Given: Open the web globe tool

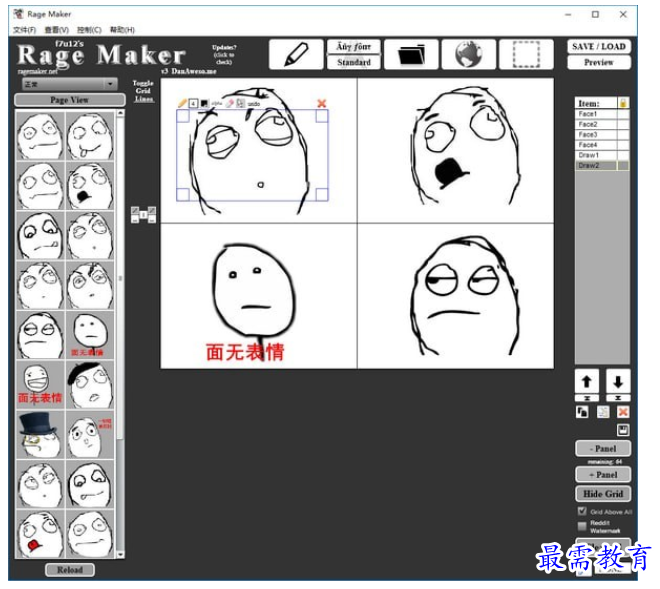Looking at the screenshot, I should click(x=468, y=54).
